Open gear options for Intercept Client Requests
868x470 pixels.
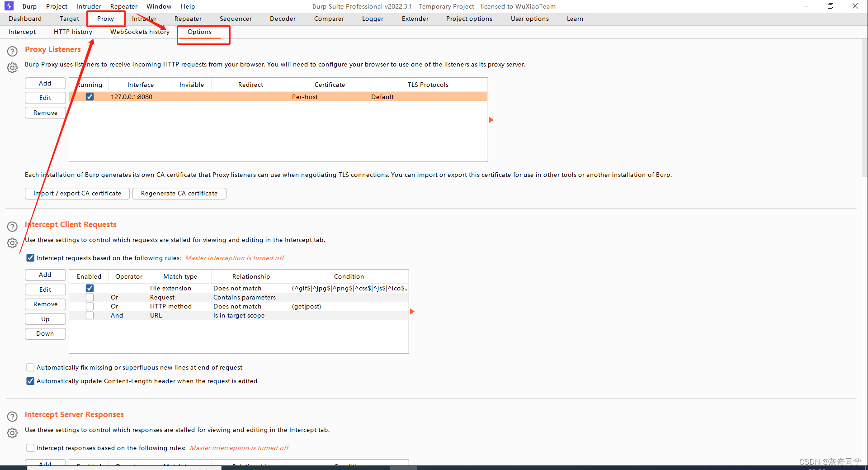pyautogui.click(x=12, y=243)
